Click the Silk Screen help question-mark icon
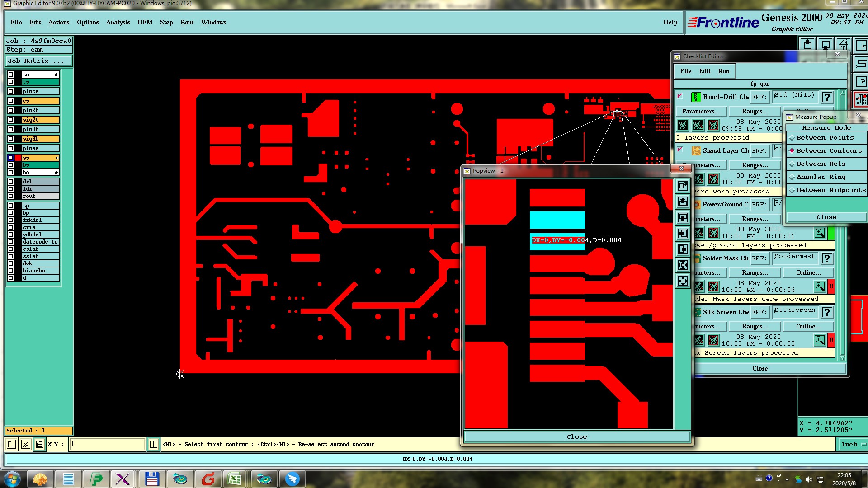868x488 pixels. coord(827,312)
